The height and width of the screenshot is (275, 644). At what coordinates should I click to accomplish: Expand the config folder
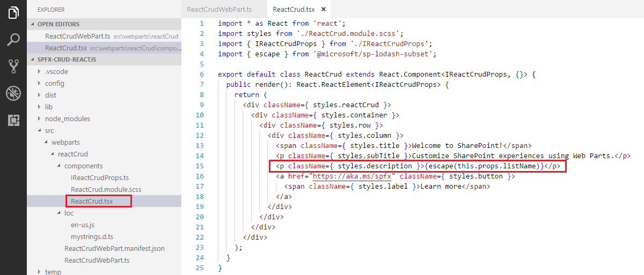click(54, 83)
